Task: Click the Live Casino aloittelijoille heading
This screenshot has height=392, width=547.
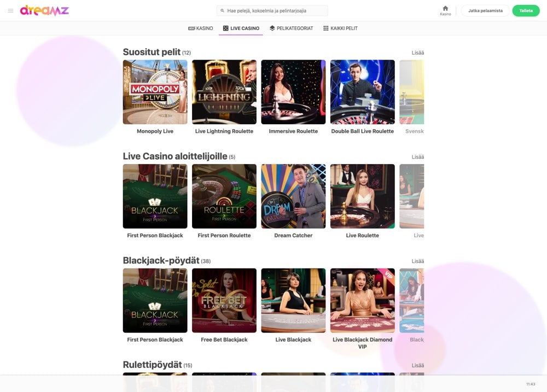Action: coord(175,156)
